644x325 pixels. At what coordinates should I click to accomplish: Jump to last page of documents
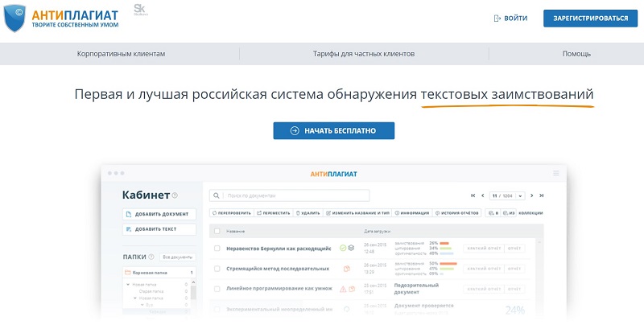tap(541, 195)
